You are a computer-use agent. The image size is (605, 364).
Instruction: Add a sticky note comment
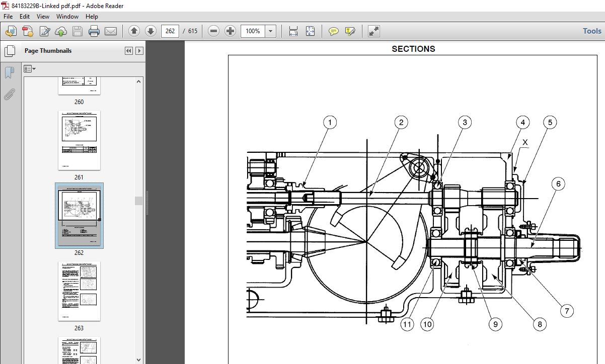(333, 31)
